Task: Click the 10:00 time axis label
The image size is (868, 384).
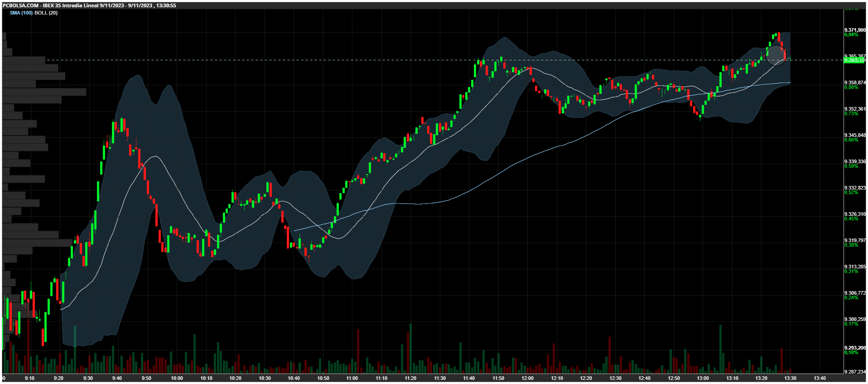Action: click(177, 378)
